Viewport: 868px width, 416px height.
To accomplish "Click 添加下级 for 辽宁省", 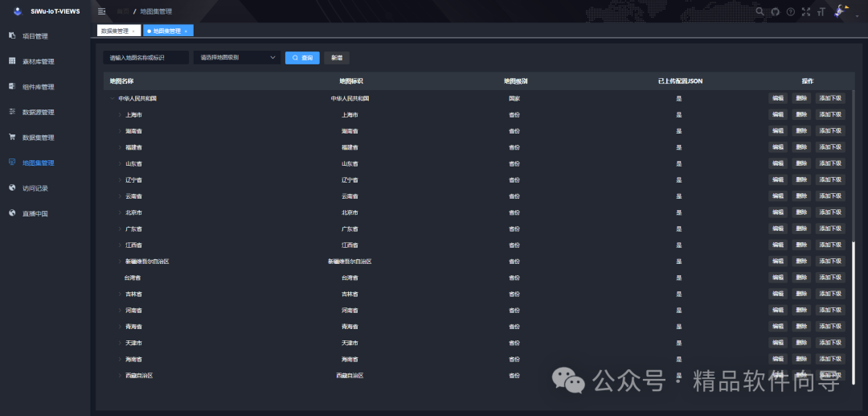I will [830, 180].
